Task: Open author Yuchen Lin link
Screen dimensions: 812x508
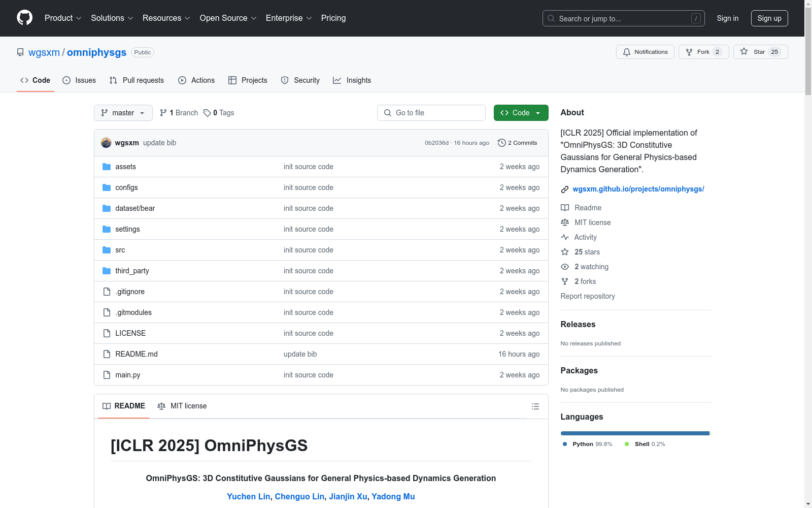Action: click(249, 496)
